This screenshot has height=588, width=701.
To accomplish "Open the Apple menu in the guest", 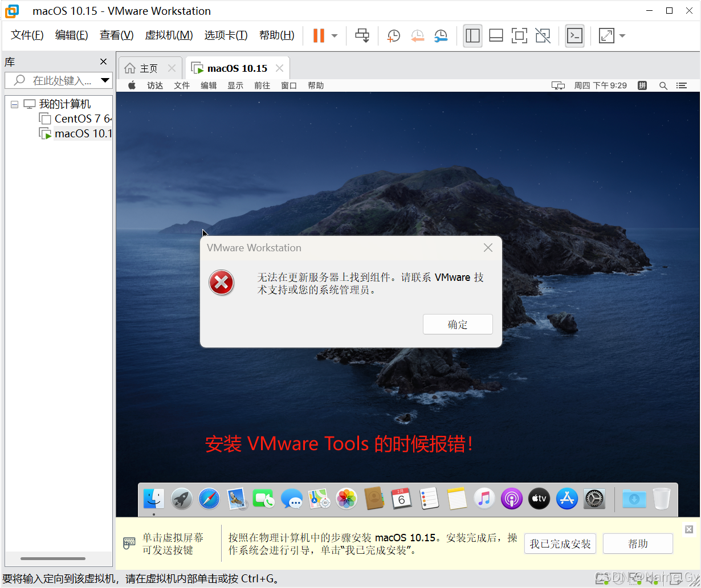I will tap(132, 85).
